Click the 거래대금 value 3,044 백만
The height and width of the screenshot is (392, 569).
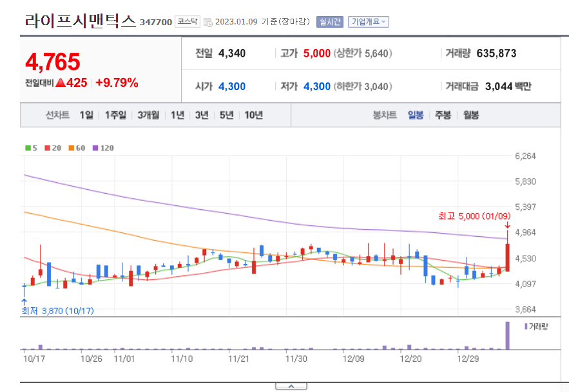click(508, 86)
